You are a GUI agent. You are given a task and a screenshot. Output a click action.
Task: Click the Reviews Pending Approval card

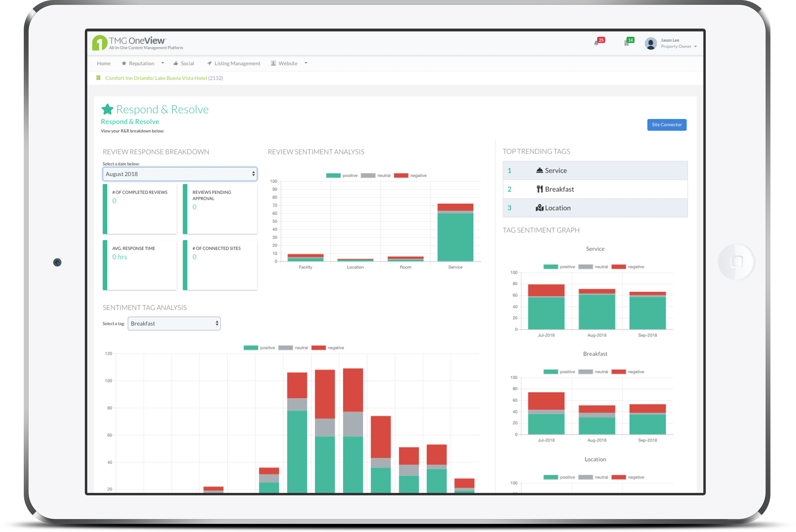pyautogui.click(x=220, y=209)
